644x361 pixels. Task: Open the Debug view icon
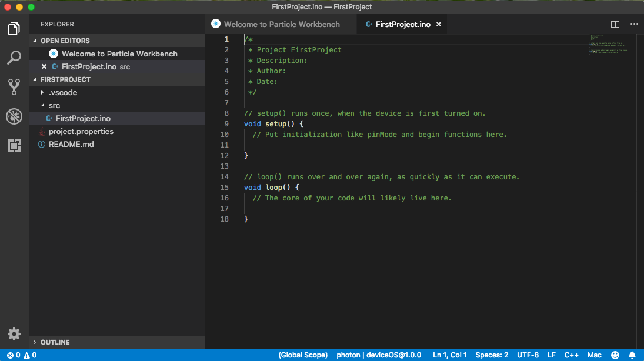tap(14, 116)
